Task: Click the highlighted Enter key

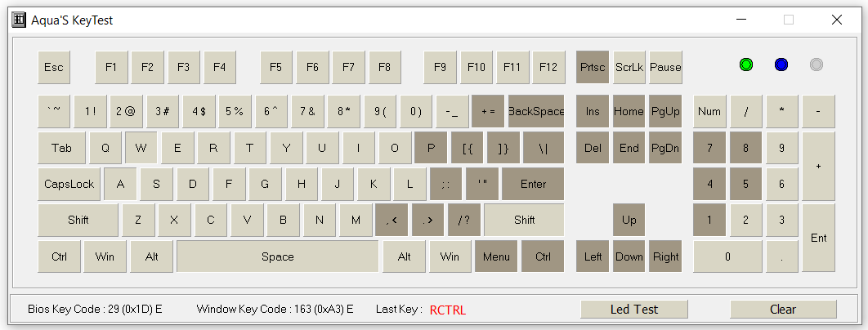Action: (533, 184)
